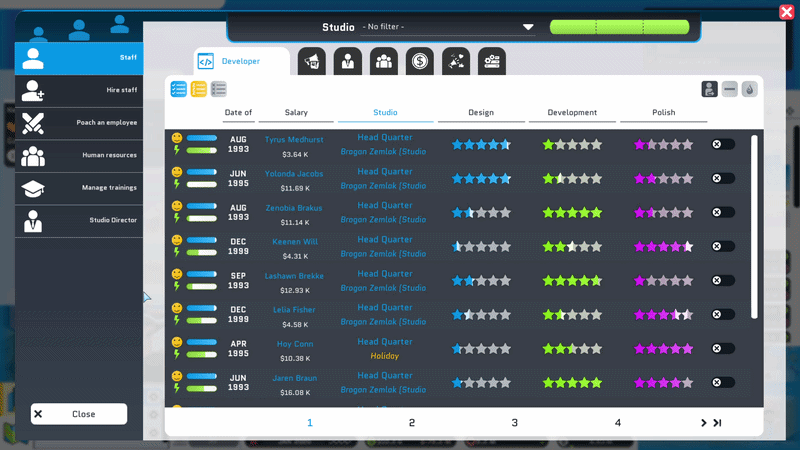Image resolution: width=800 pixels, height=450 pixels.
Task: Switch to the Developer tab
Action: click(242, 61)
